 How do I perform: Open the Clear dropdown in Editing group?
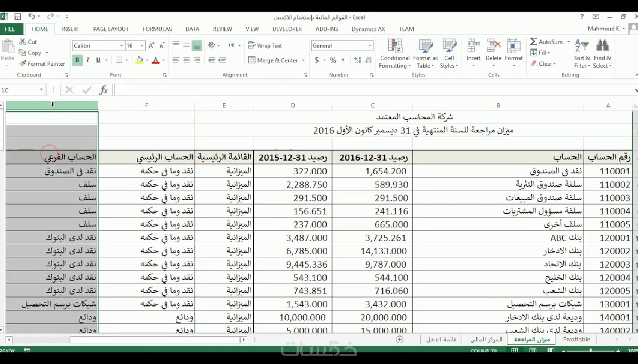point(543,64)
